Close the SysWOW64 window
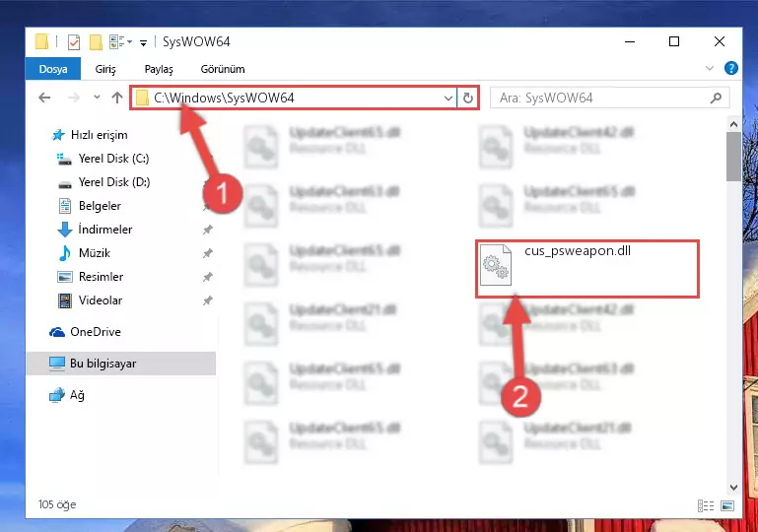The width and height of the screenshot is (758, 532). [720, 42]
